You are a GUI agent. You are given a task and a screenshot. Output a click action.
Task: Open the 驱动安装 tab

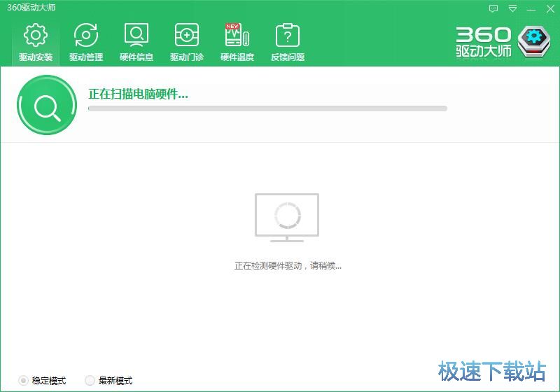[36, 42]
